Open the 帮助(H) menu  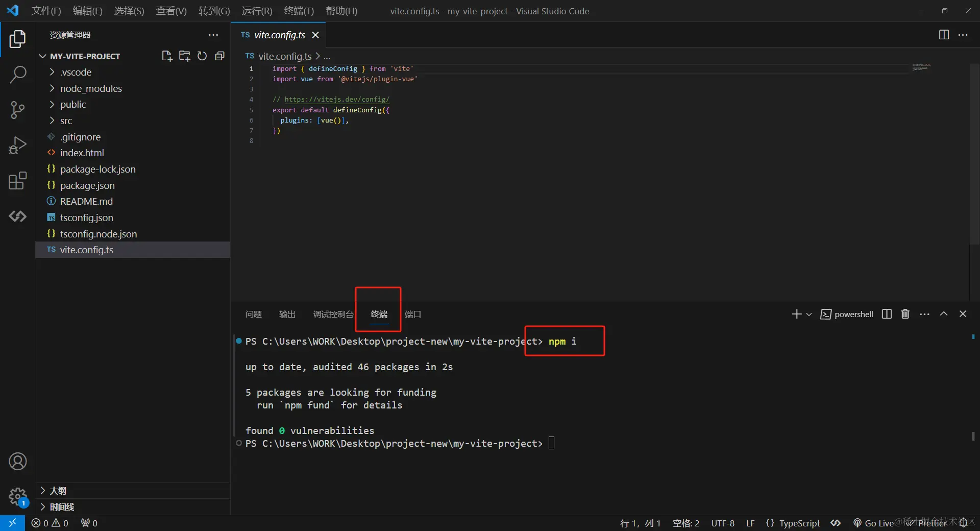coord(341,11)
